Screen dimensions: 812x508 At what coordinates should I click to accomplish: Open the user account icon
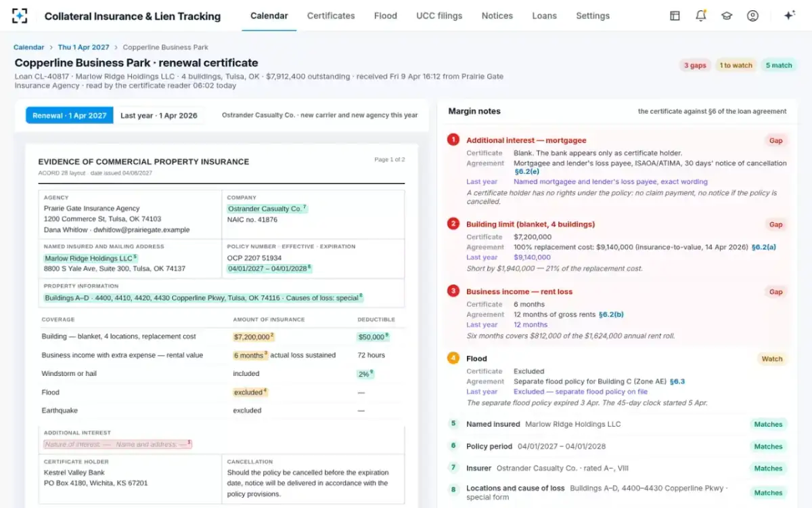coord(752,16)
